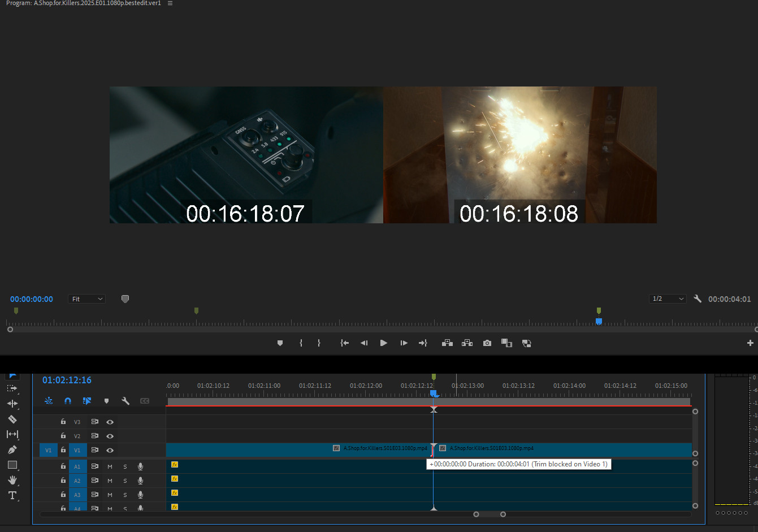Open the Fit zoom level dropdown
This screenshot has width=758, height=532.
(86, 299)
